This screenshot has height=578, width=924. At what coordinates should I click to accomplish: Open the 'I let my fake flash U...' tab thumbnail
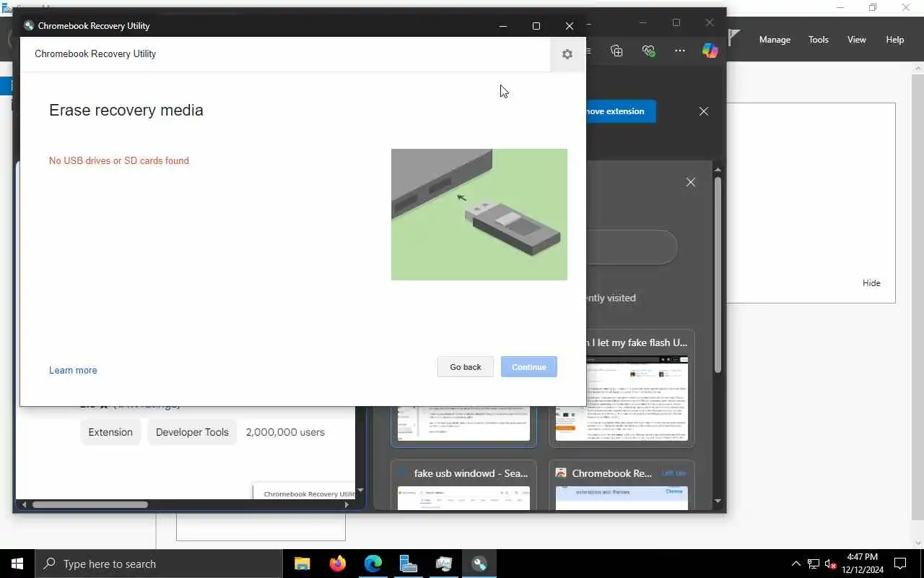tap(622, 389)
